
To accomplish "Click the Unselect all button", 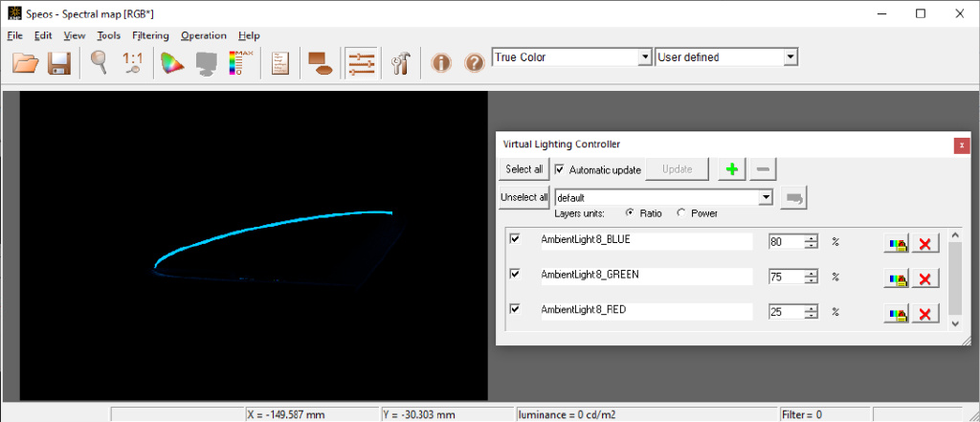I will pos(524,197).
